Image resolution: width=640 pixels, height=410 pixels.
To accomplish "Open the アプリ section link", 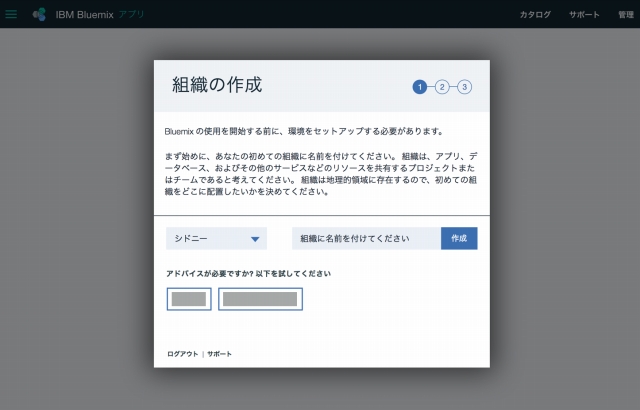I will pos(131,15).
